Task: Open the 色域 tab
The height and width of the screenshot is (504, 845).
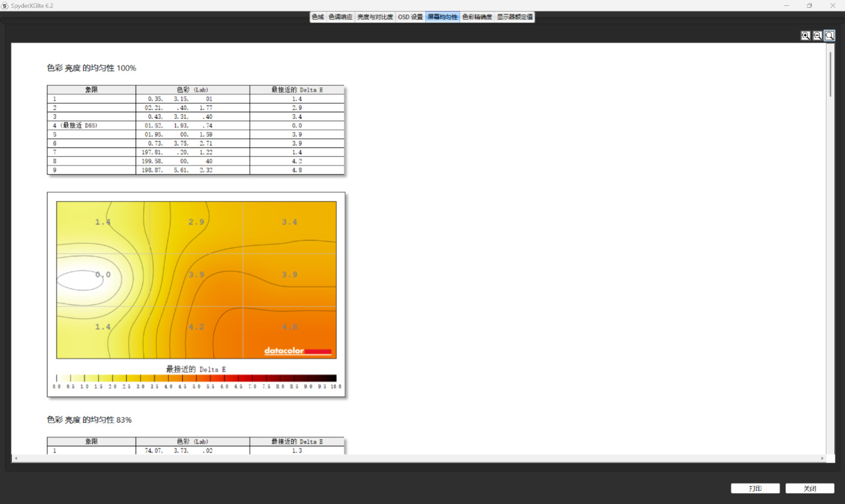Action: click(x=318, y=17)
